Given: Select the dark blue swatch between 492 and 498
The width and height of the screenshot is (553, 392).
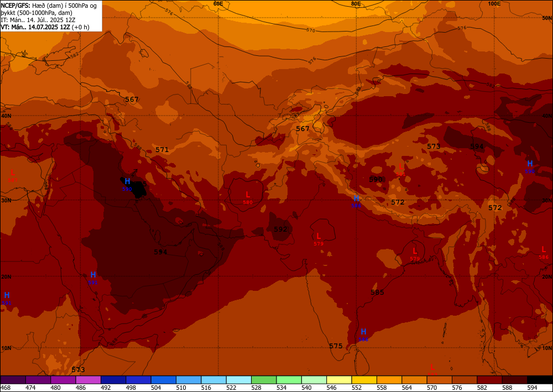Looking at the screenshot, I should tap(113, 380).
